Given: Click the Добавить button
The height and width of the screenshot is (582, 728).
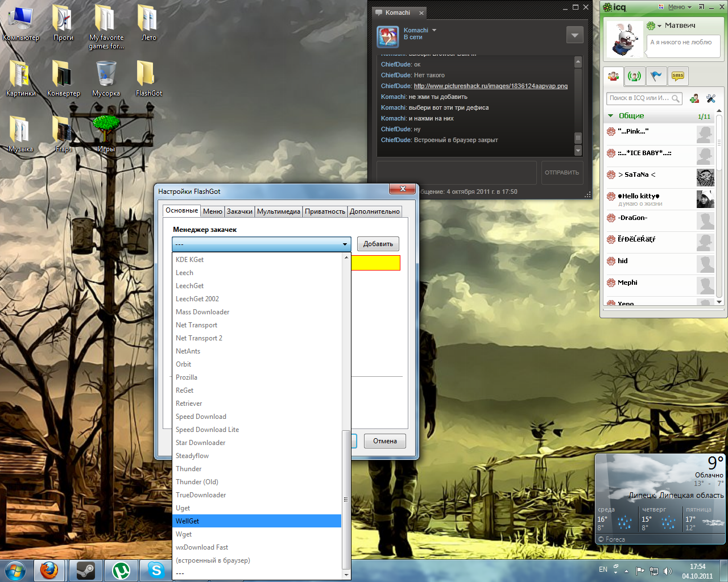Looking at the screenshot, I should pos(378,244).
